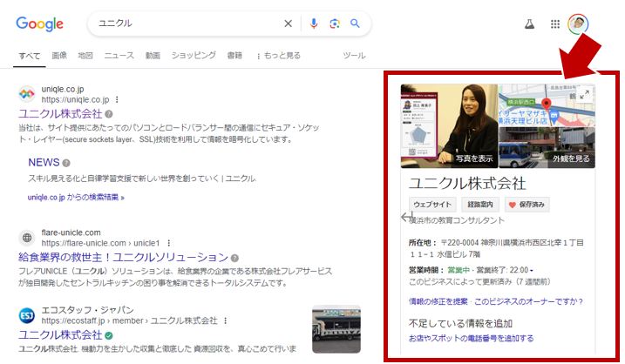Start voice search with the microphone icon
The width and height of the screenshot is (625, 364).
[x=314, y=24]
